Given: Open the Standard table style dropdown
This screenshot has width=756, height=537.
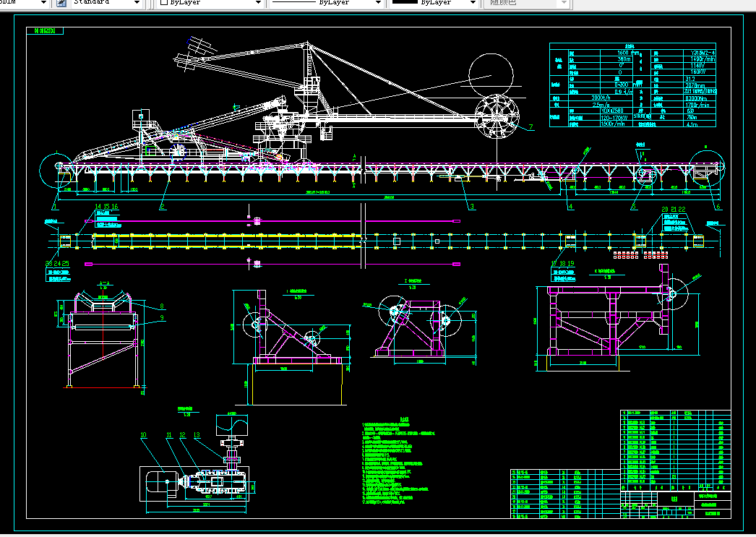Looking at the screenshot, I should (137, 2).
